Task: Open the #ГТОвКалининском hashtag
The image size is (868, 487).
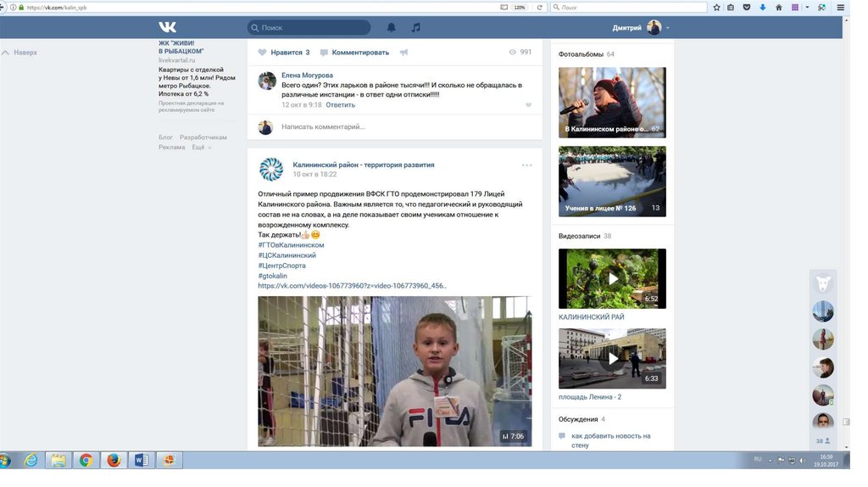Action: pyautogui.click(x=291, y=245)
